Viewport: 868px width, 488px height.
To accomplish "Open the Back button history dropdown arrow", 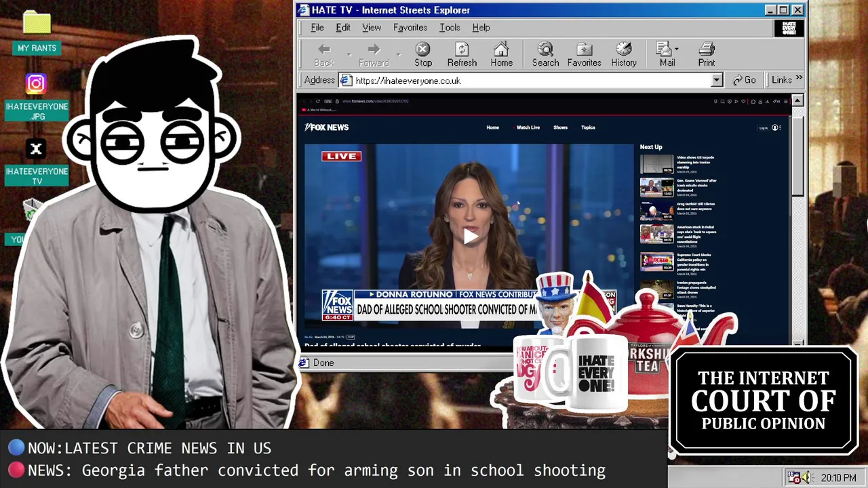I will (x=349, y=54).
